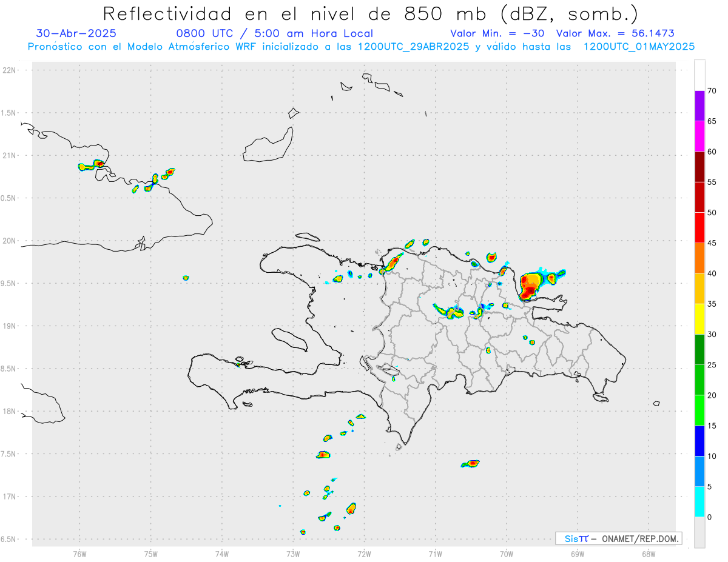
Task: Click the magenta 60–65 dBZ color band
Action: coord(699,136)
